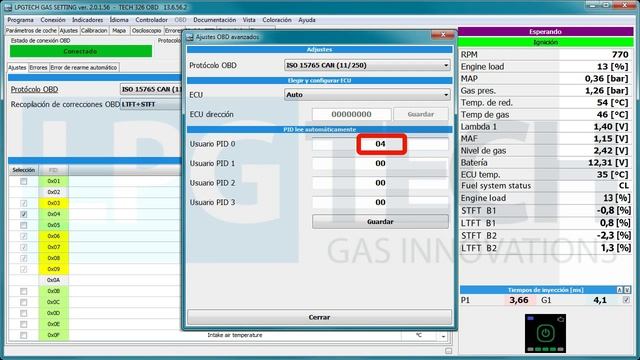
Task: Open the Error de rearme automático sub-tab
Action: tap(84, 67)
